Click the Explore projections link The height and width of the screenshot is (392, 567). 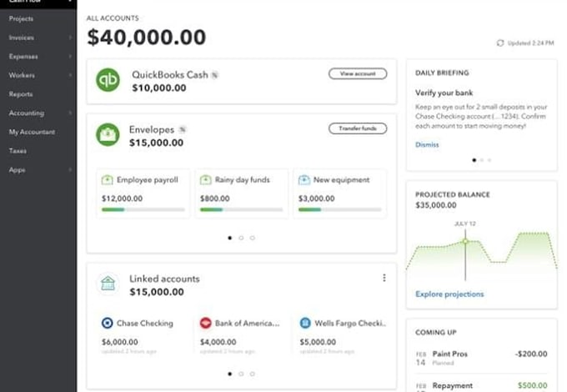(x=449, y=294)
